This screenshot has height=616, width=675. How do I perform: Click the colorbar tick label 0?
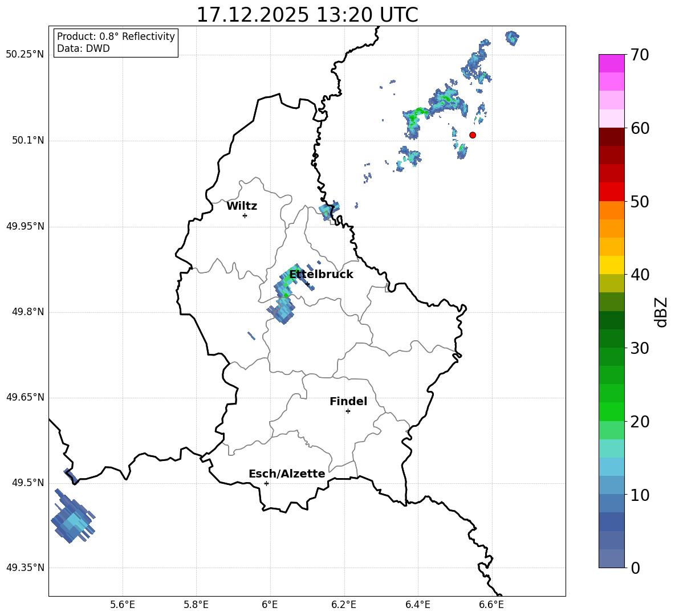point(635,568)
